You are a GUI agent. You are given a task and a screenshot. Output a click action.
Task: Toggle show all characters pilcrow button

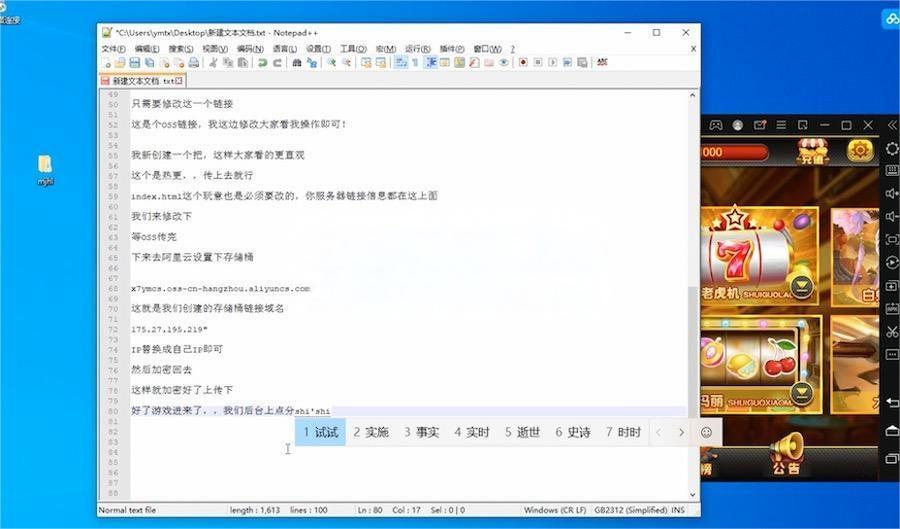click(x=416, y=63)
